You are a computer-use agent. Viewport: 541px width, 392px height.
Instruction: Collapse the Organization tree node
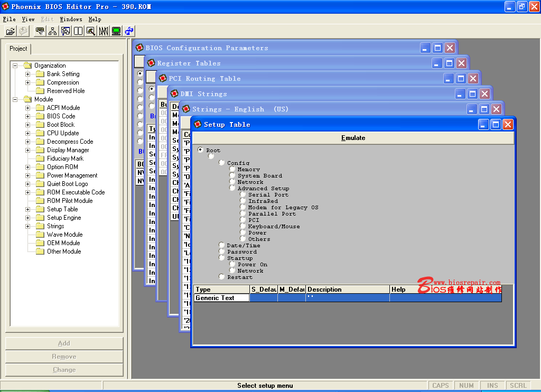15,66
